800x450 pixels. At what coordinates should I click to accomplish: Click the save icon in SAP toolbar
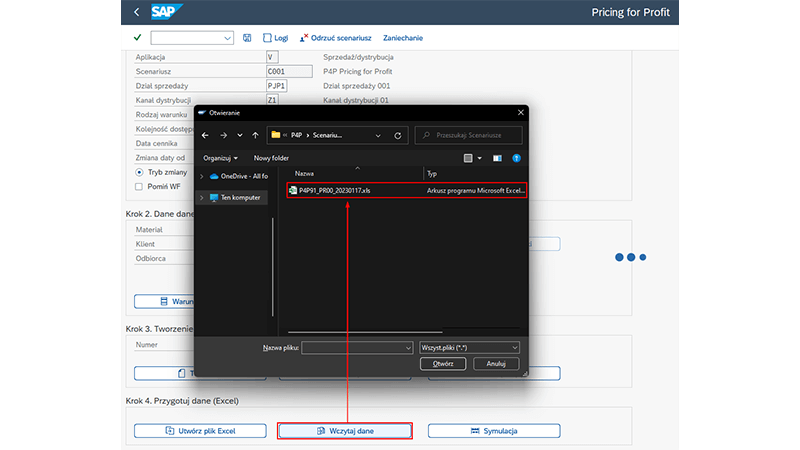click(x=247, y=38)
